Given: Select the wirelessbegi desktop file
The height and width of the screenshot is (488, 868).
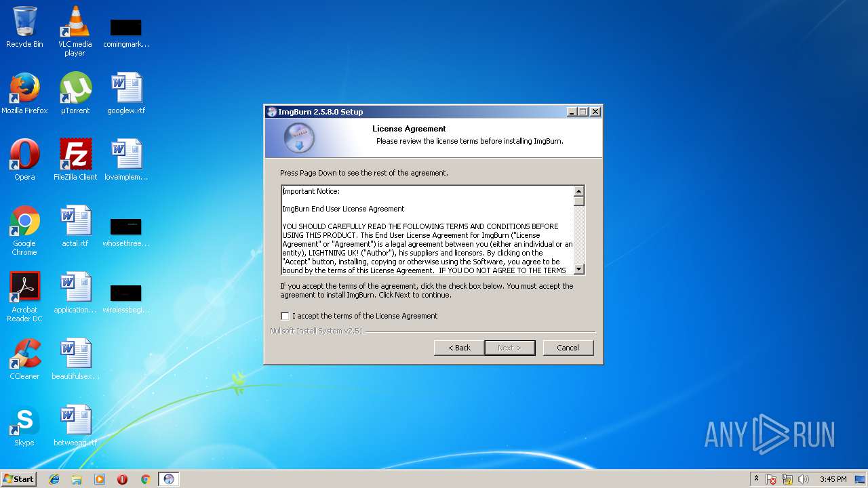Looking at the screenshot, I should (125, 298).
